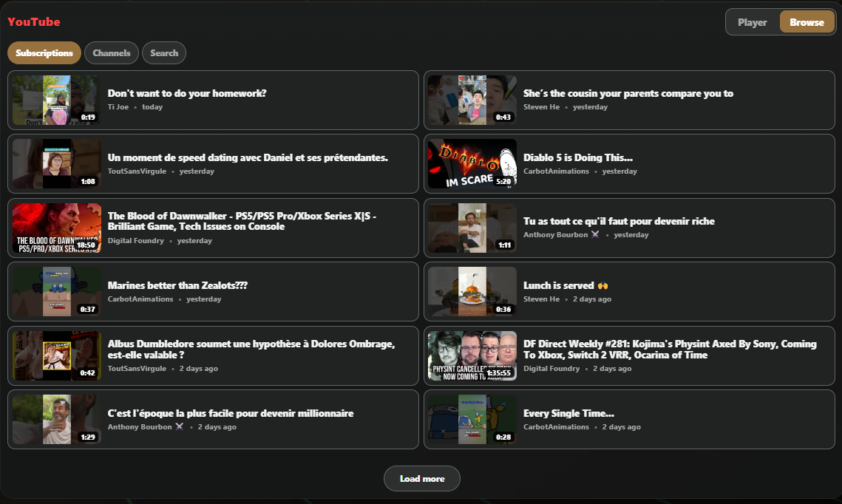Click the Ti Joe channel name
The image size is (842, 504).
118,107
